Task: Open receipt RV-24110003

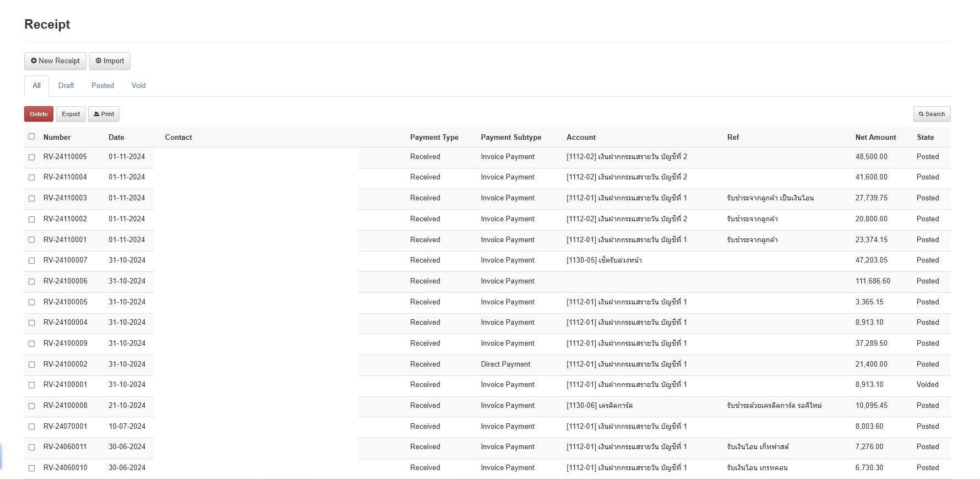Action: pyautogui.click(x=65, y=198)
